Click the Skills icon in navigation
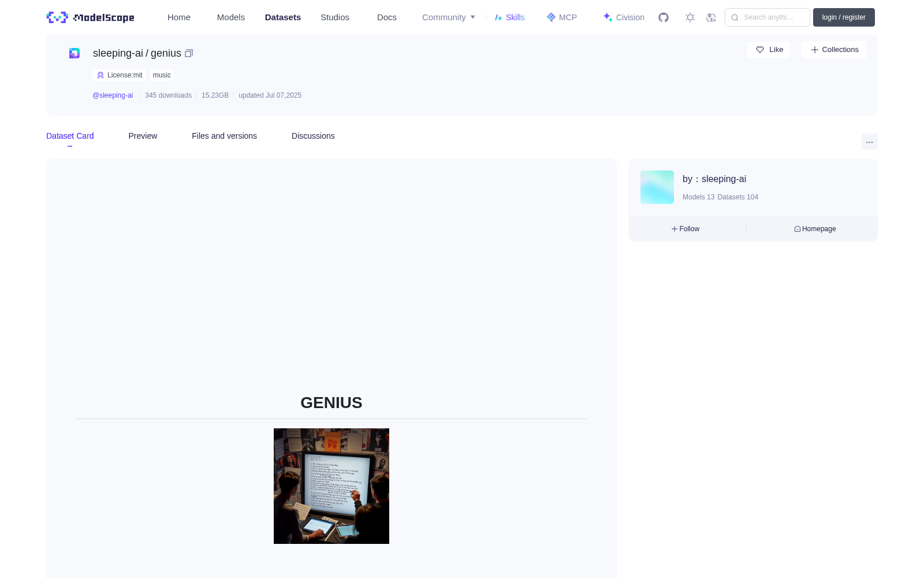The height and width of the screenshot is (578, 924). point(498,17)
